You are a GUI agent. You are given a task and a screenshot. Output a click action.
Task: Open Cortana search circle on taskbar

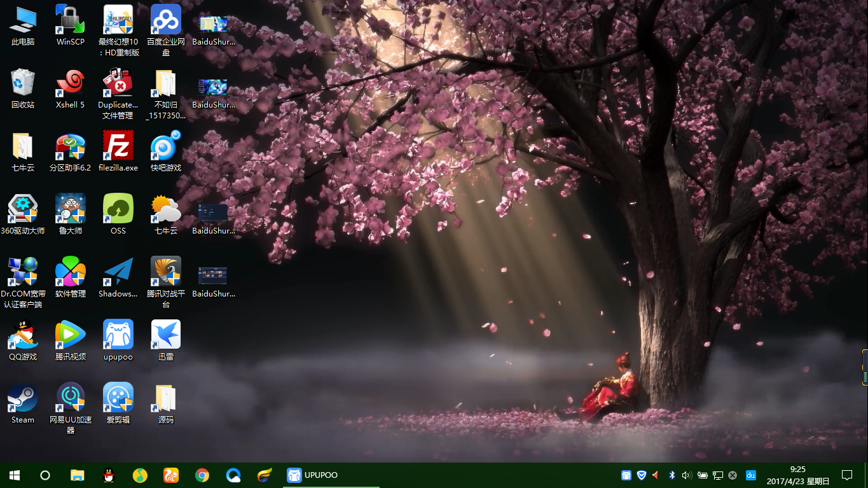(45, 475)
